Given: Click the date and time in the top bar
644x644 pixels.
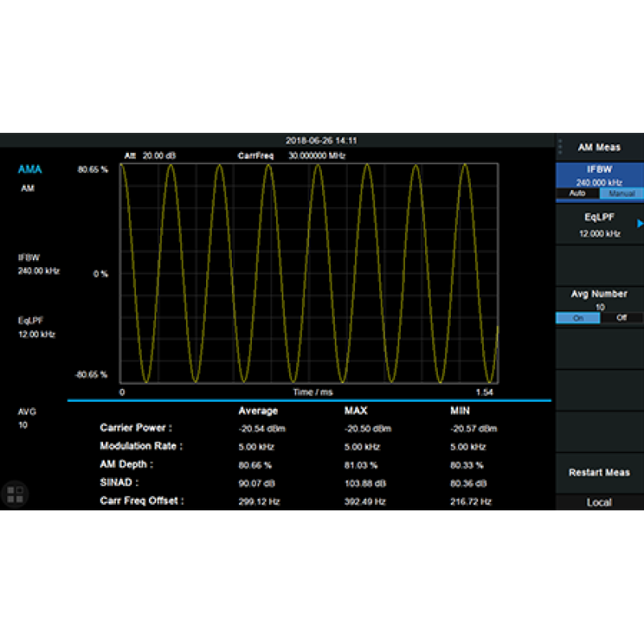Looking at the screenshot, I should pyautogui.click(x=321, y=140).
